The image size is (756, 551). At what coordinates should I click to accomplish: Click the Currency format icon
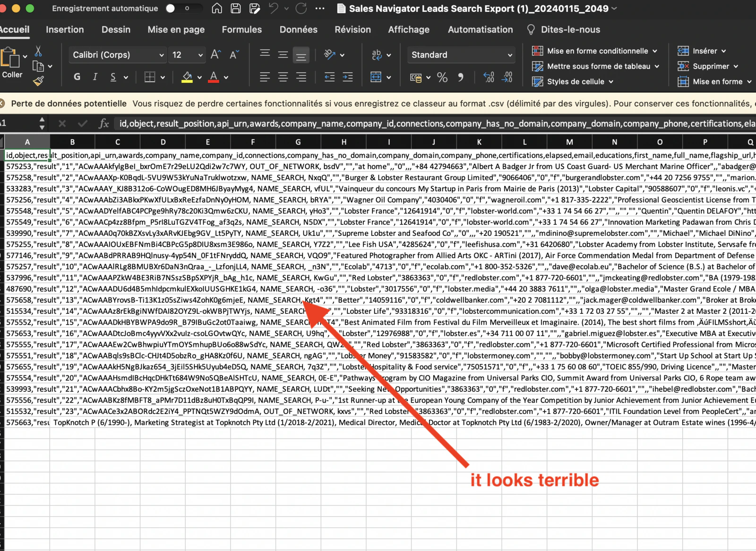click(416, 77)
